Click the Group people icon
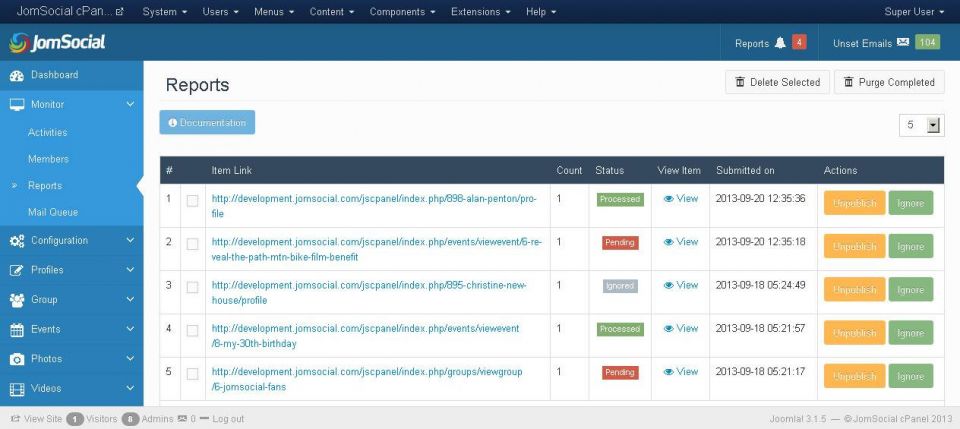960x429 pixels. coord(17,300)
